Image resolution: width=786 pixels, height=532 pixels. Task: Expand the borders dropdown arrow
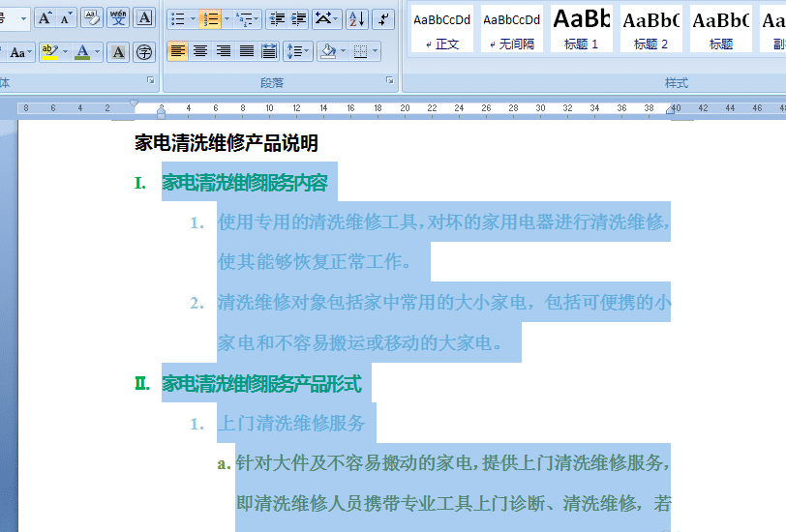click(375, 51)
